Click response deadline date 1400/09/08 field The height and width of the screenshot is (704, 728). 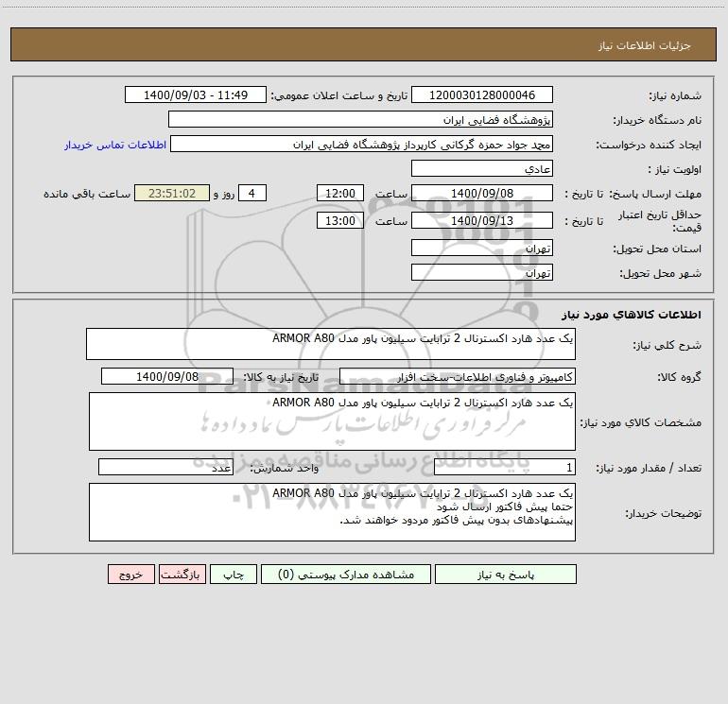point(482,193)
